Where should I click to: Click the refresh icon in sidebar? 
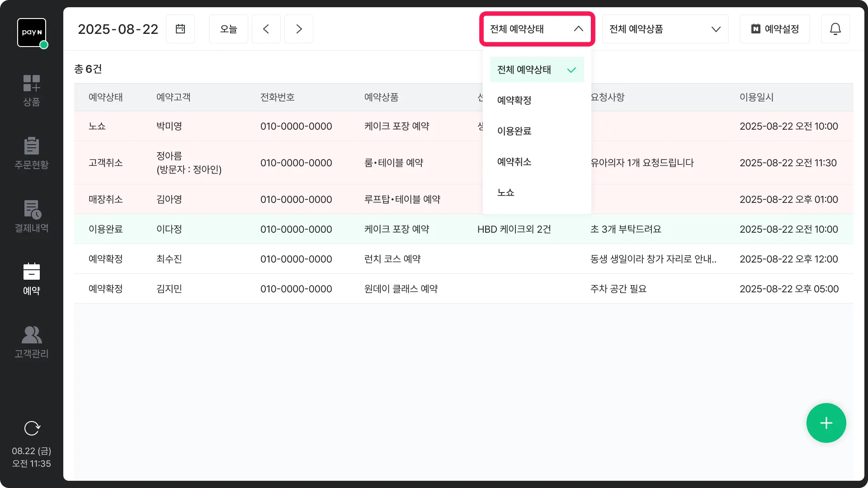[x=32, y=428]
